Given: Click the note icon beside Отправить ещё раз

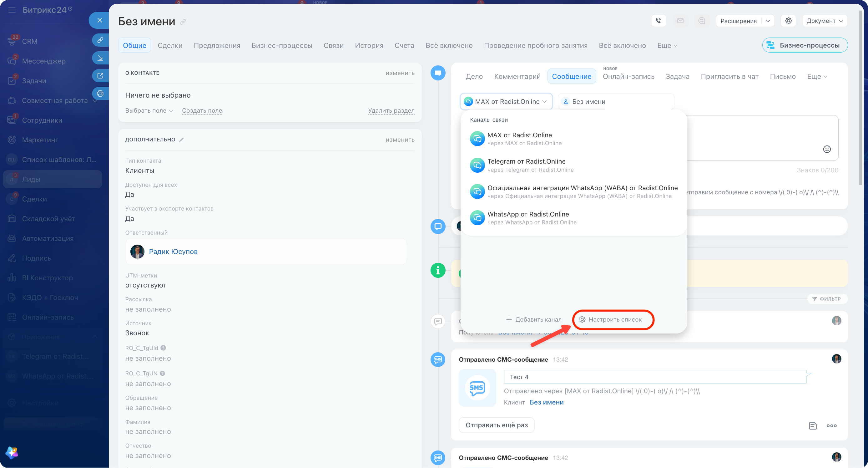Looking at the screenshot, I should click(x=813, y=425).
